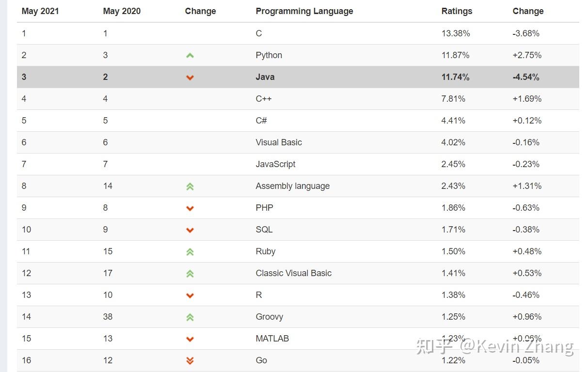
Task: Click the red down arrow beside MATLAB
Action: [x=190, y=339]
